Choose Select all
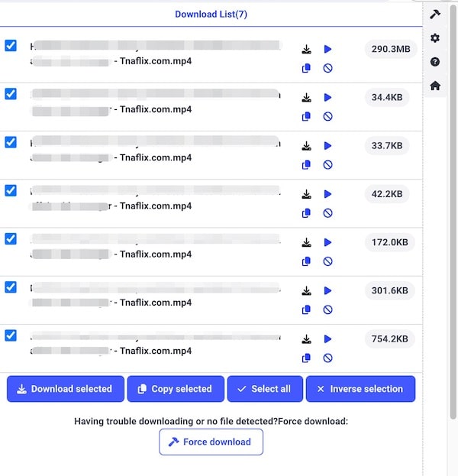The width and height of the screenshot is (458, 476). pyautogui.click(x=264, y=389)
